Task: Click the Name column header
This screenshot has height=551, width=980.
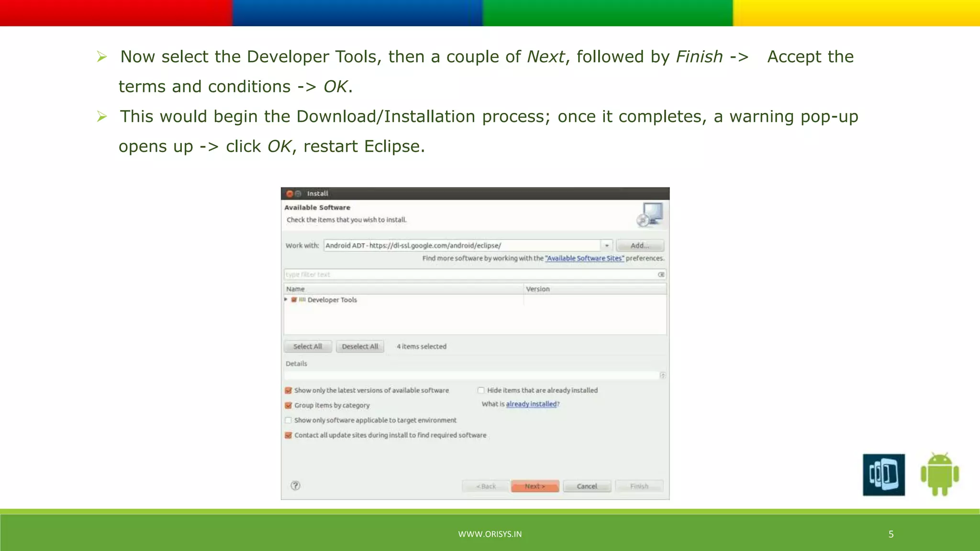Action: (x=403, y=289)
